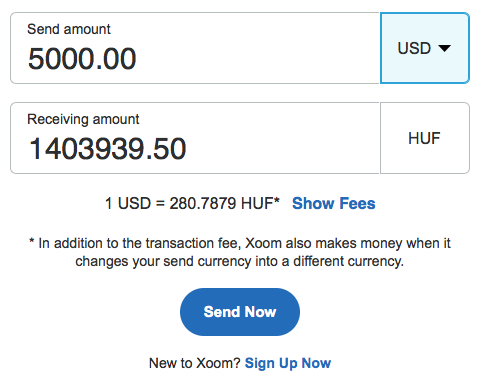The image size is (486, 388).
Task: Click the Send amount label
Action: pos(69,29)
